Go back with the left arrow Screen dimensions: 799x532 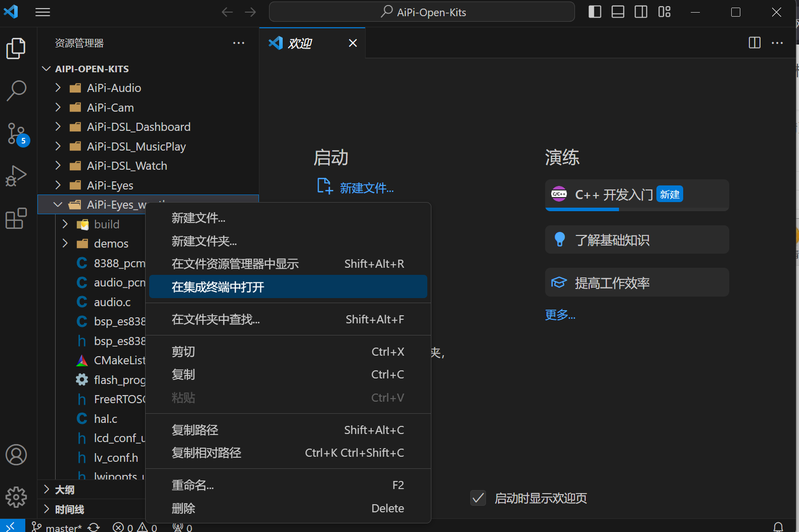pos(227,12)
